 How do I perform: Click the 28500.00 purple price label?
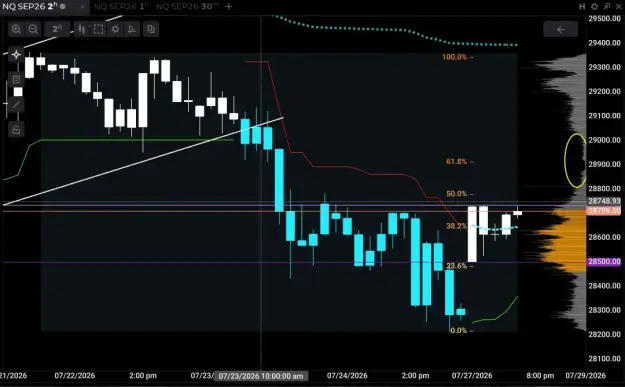click(x=604, y=261)
